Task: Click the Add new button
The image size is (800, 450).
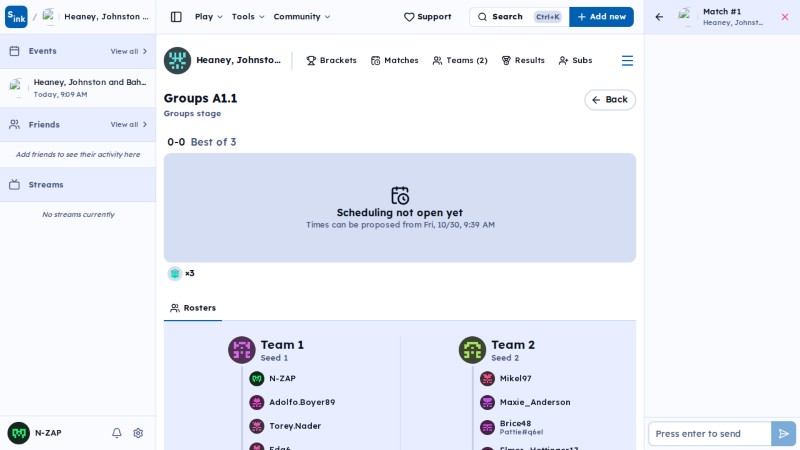Action: 602,17
